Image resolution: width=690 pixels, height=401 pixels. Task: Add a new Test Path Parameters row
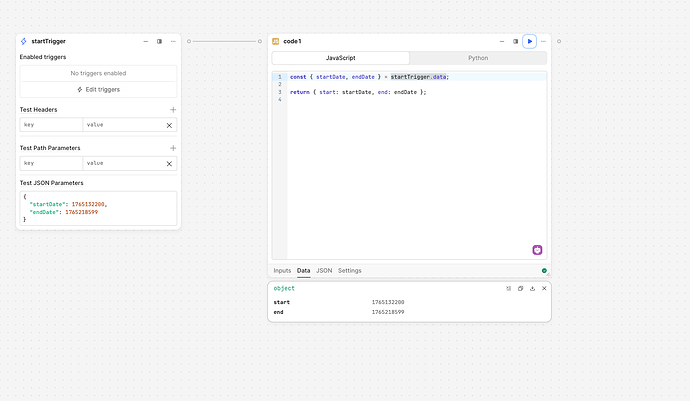pyautogui.click(x=172, y=147)
